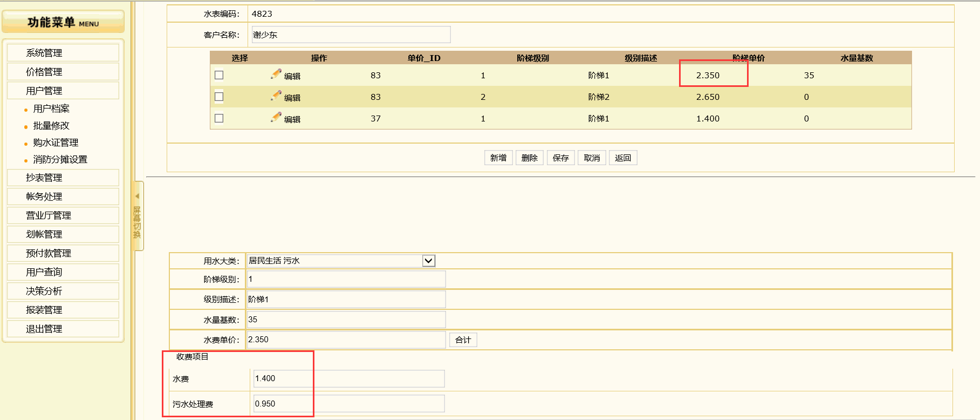Viewport: 980px width, 420px height.
Task: Tick the checkbox for 阶梯2 row
Action: coord(219,97)
